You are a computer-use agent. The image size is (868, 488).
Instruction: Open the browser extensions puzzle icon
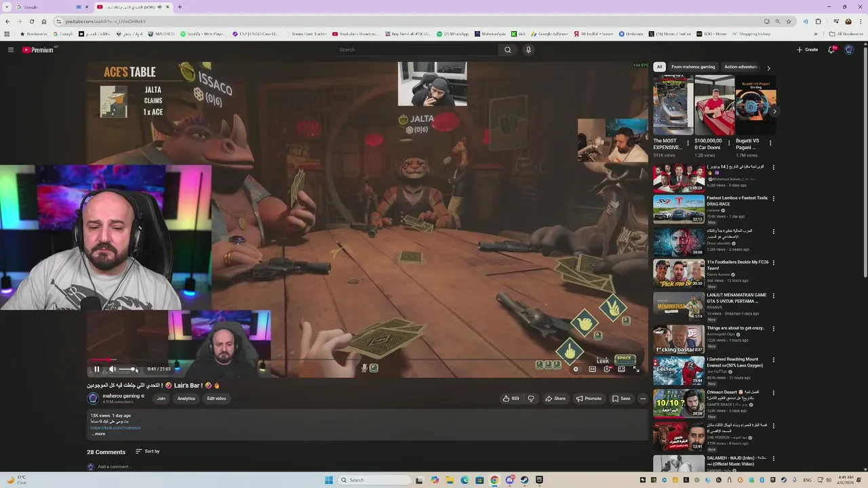point(818,22)
